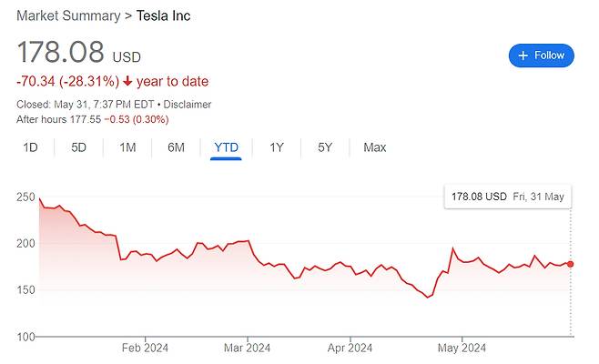Viewport: 599px width, 364px height.
Task: Click the plus icon on Follow
Action: (523, 56)
